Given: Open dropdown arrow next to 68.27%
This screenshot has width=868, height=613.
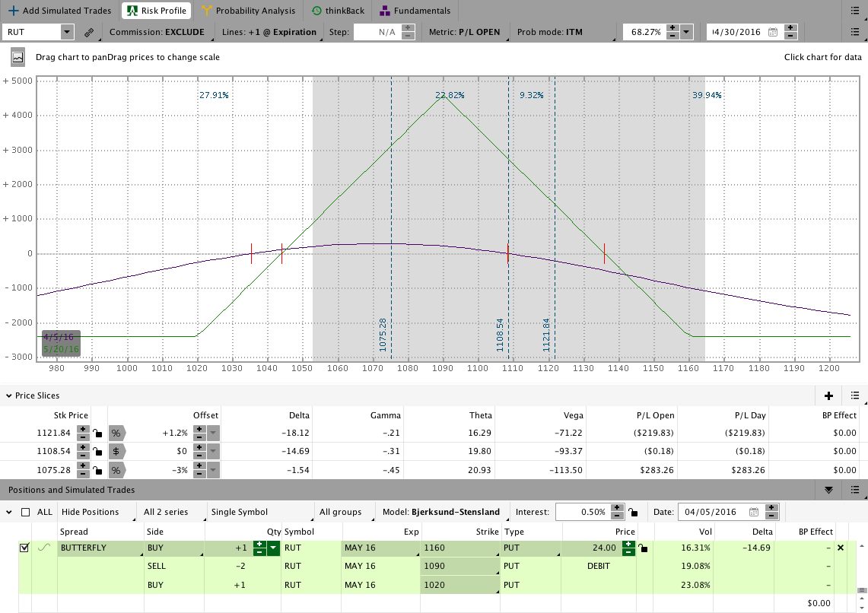Looking at the screenshot, I should (x=686, y=32).
